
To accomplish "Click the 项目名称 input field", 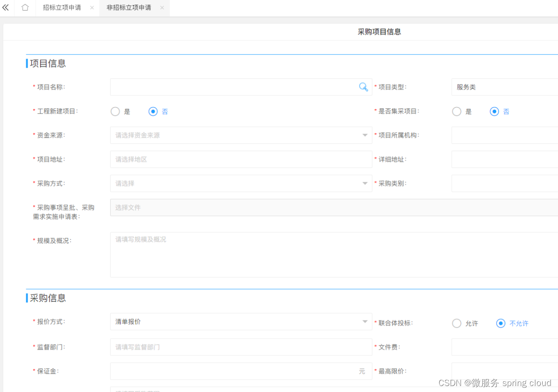I will (241, 87).
